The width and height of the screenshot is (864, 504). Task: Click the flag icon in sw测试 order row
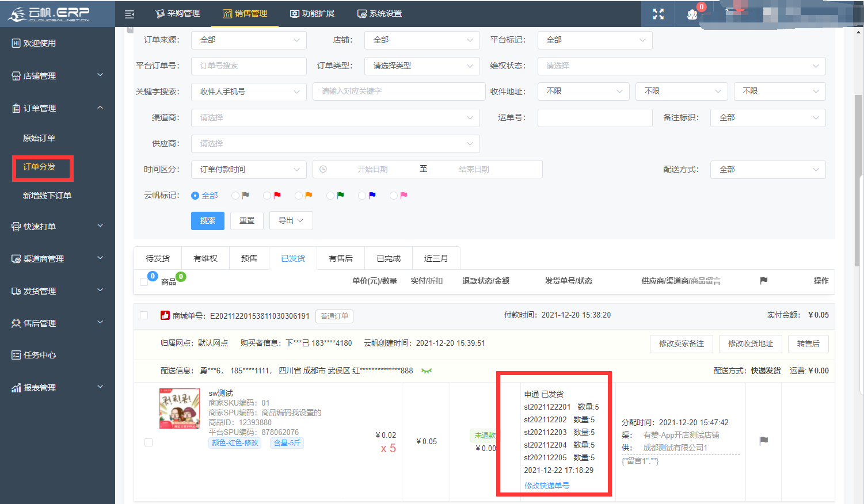[764, 441]
